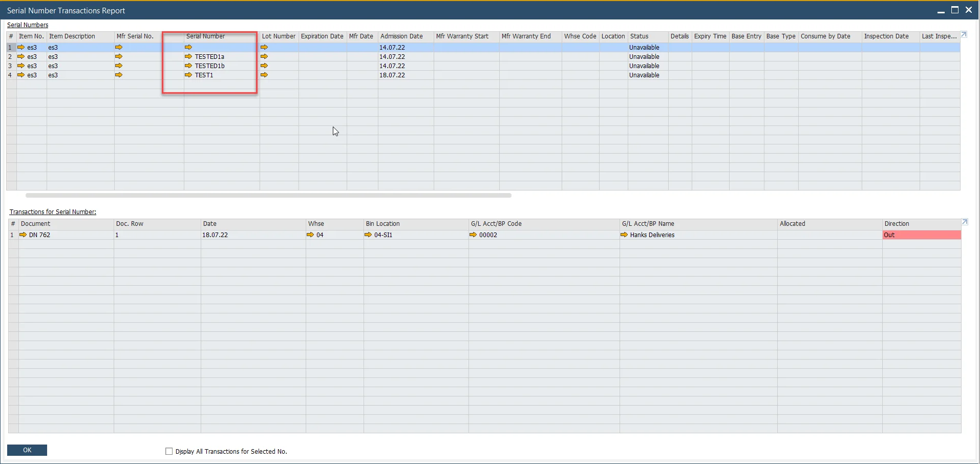Click the Lot Number link arrow in row 2

coord(265,56)
